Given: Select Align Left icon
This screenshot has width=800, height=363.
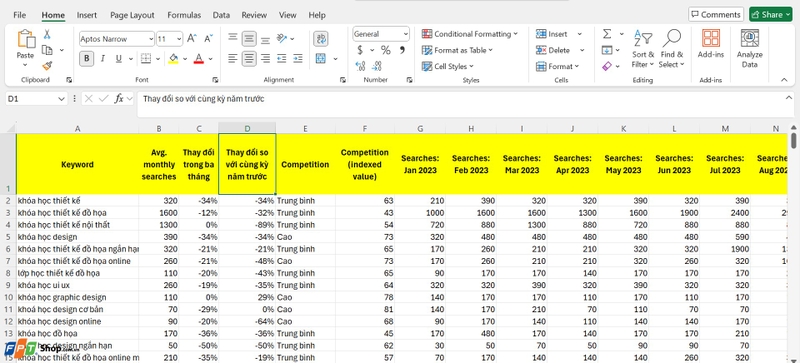Looking at the screenshot, I should (x=233, y=59).
